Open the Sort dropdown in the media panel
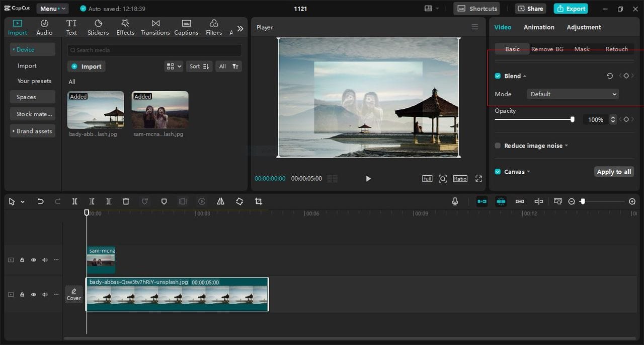Image resolution: width=644 pixels, height=345 pixels. [x=199, y=66]
